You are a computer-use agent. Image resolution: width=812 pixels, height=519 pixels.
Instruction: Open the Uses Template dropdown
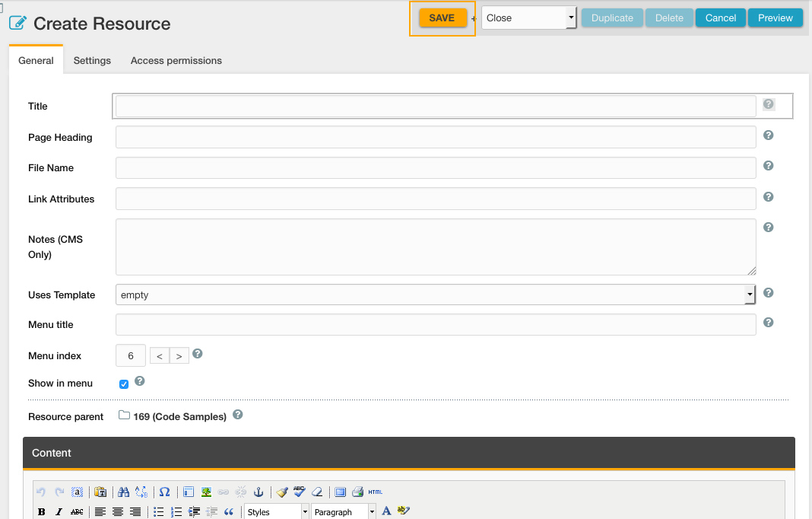pyautogui.click(x=435, y=295)
